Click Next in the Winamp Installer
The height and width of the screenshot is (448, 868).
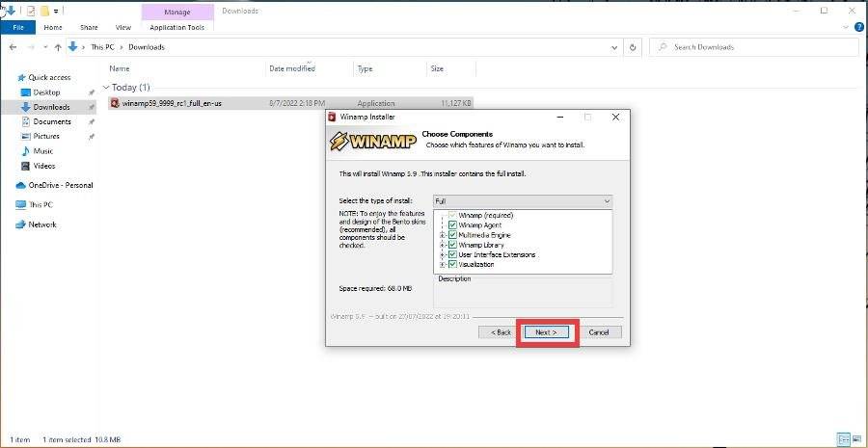(546, 332)
